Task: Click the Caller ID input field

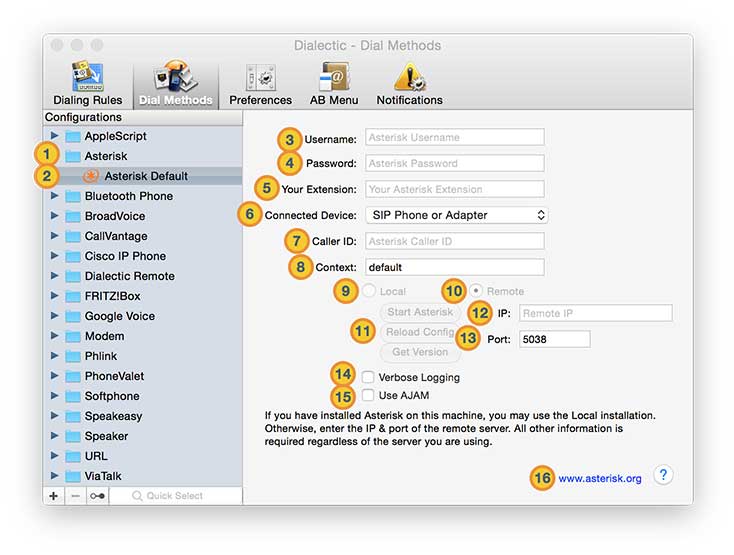Action: 455,241
